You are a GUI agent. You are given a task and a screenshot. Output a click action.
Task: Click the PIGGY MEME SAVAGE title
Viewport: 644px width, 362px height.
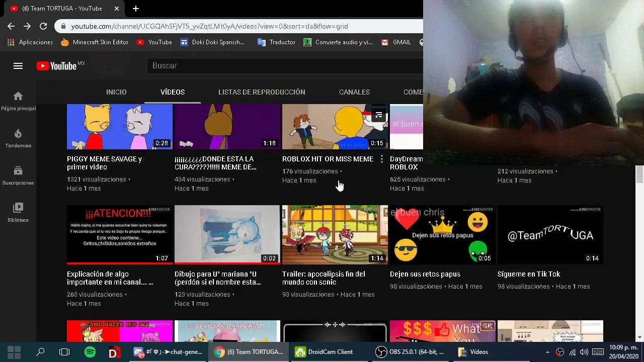[x=105, y=163]
